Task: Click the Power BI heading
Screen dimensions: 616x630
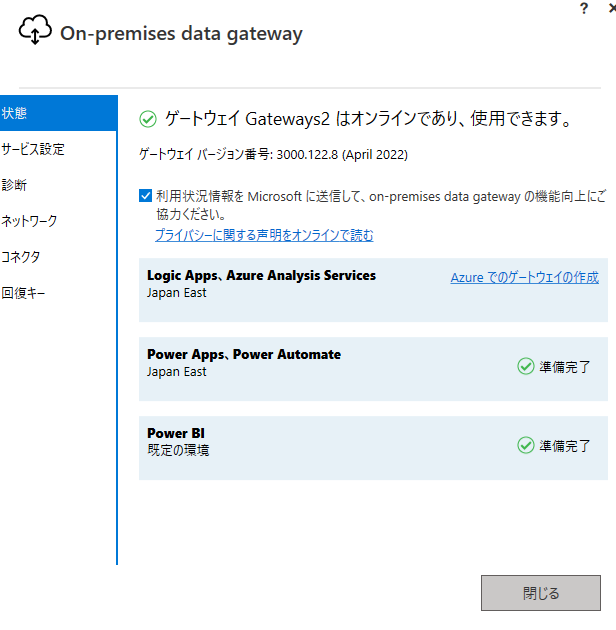Action: click(176, 433)
